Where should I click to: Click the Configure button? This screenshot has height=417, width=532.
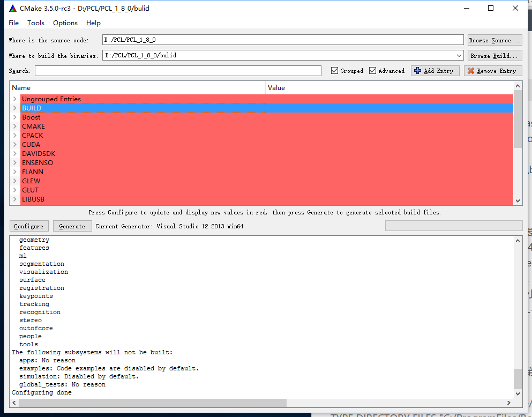[x=29, y=226]
